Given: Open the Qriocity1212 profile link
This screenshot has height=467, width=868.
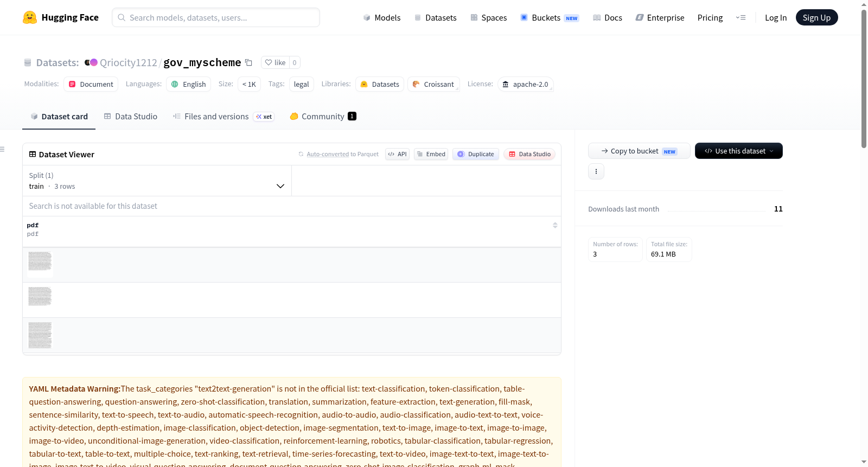Looking at the screenshot, I should [128, 62].
